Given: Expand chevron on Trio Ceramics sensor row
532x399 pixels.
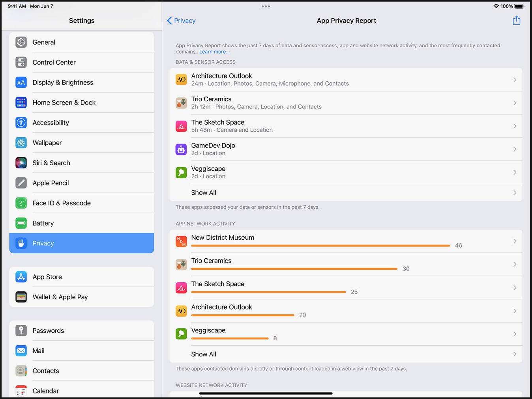Looking at the screenshot, I should (x=515, y=103).
